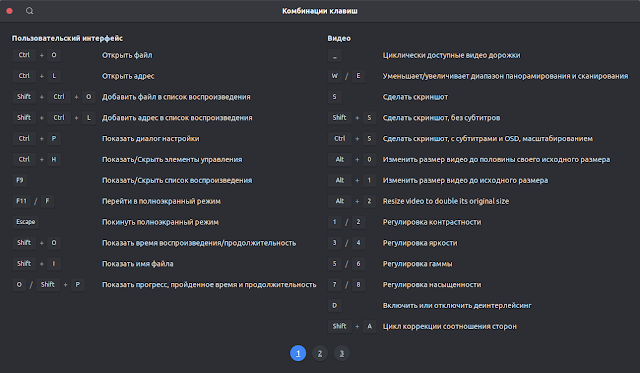The image size is (640, 373).
Task: Select the active page 1 indicator
Action: 298,353
